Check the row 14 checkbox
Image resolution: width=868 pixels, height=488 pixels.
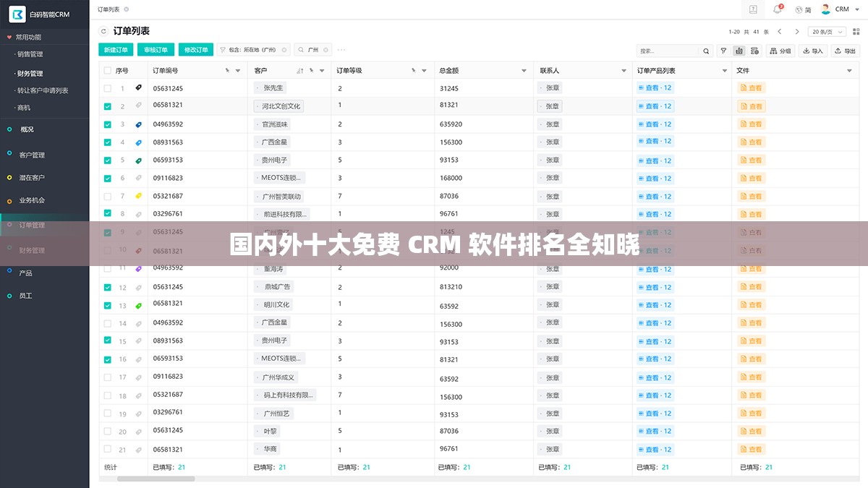tap(108, 323)
